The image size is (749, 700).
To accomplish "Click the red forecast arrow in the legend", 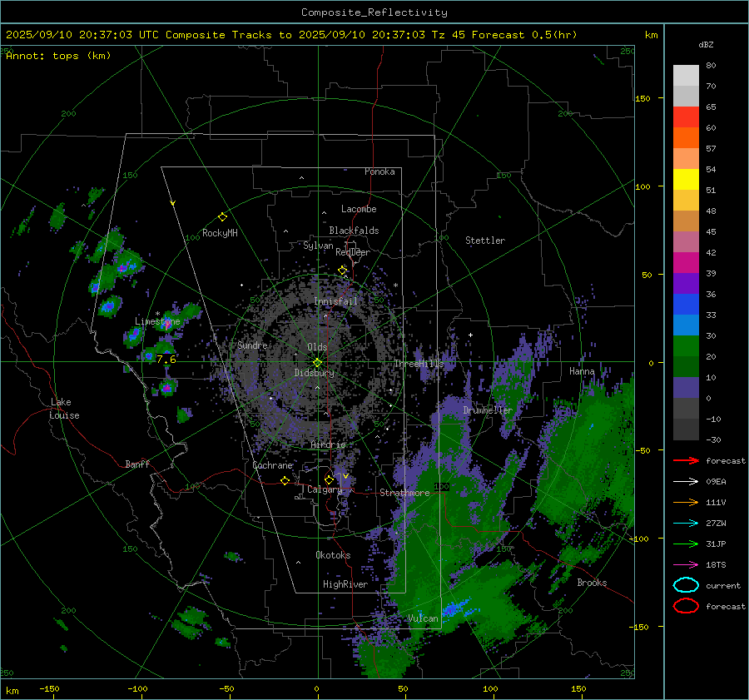I will point(686,460).
